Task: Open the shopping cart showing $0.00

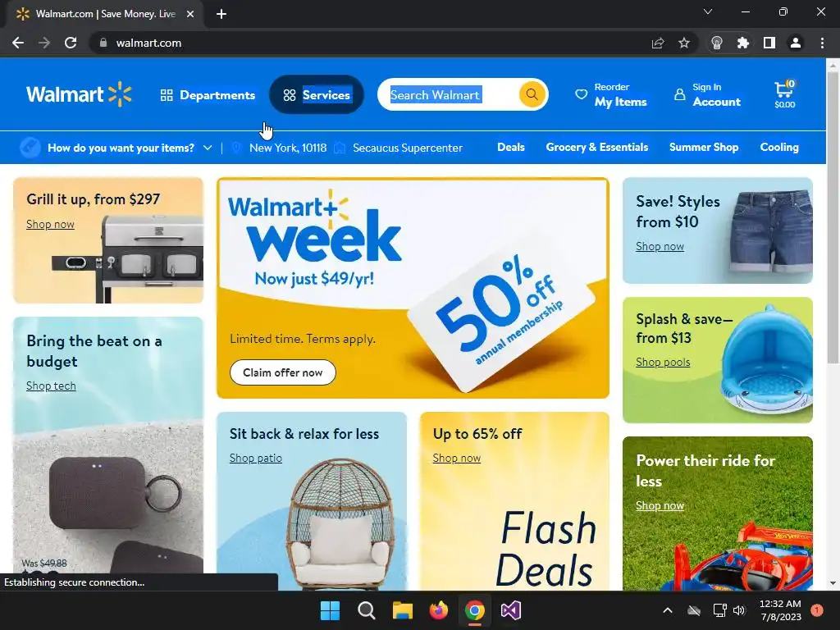Action: click(785, 94)
